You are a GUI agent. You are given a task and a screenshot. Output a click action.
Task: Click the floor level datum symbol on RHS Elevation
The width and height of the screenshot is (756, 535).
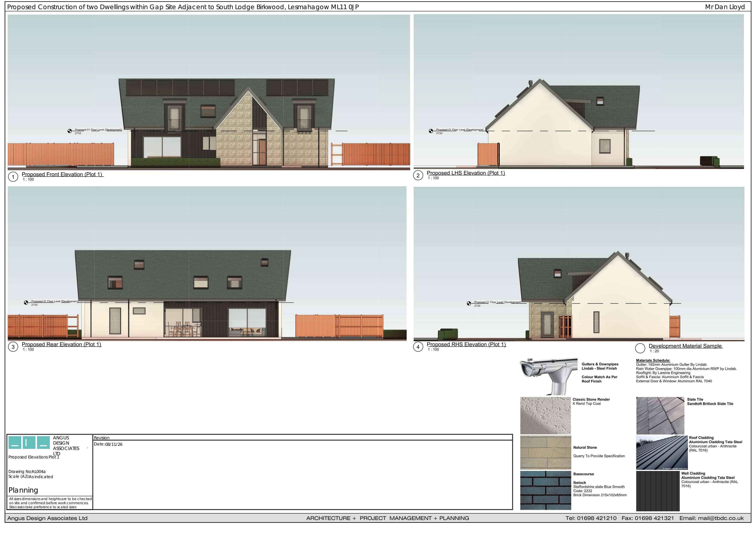coord(469,304)
